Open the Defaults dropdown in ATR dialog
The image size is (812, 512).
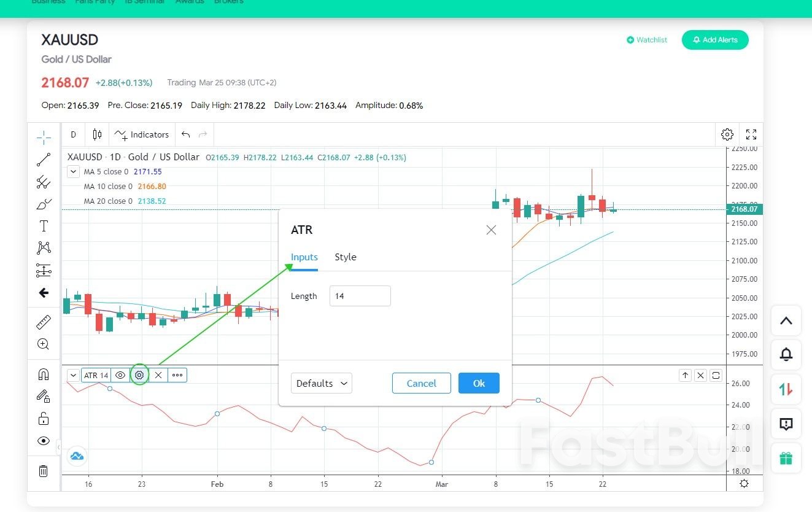(x=321, y=383)
